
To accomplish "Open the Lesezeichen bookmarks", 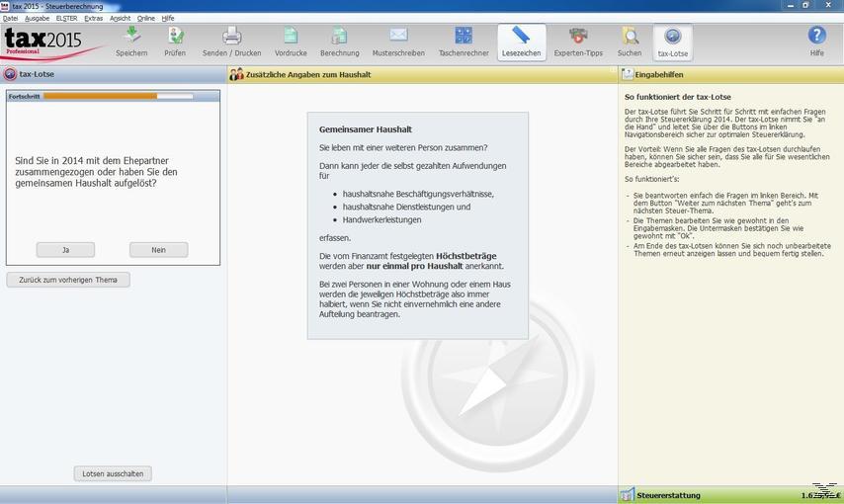I will click(x=521, y=42).
